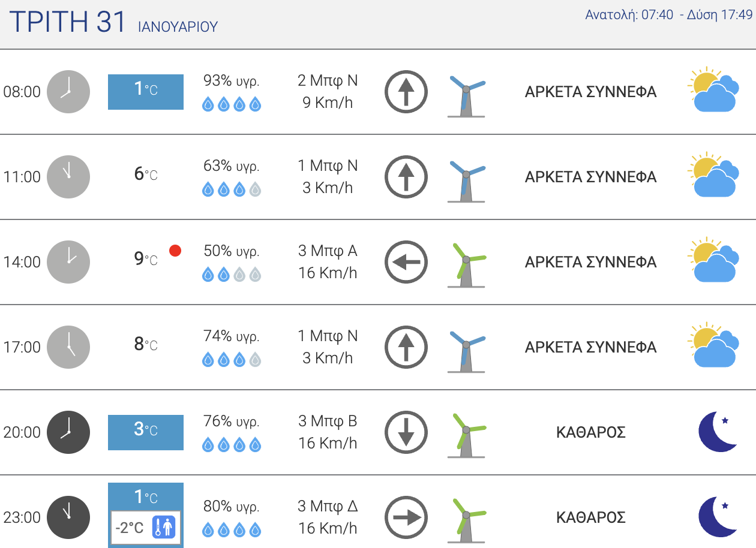Click the Ανατολή 07:40 sunrise text
This screenshot has width=756, height=548.
629,15
